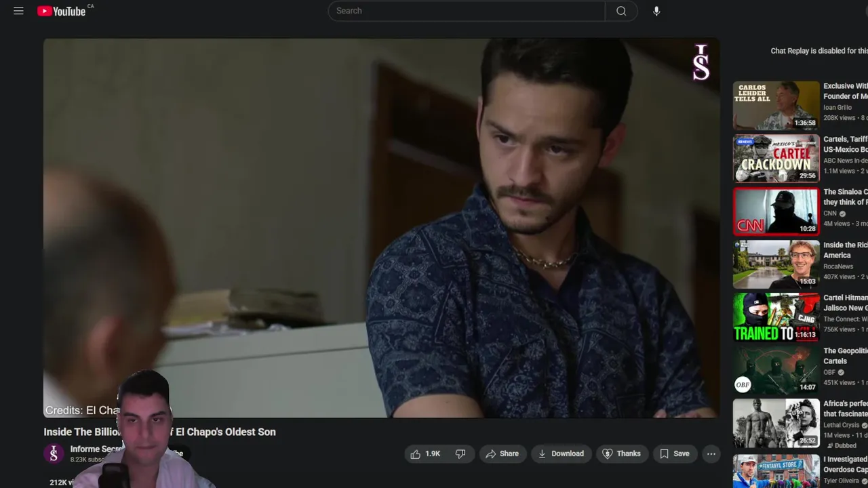Image resolution: width=868 pixels, height=488 pixels.
Task: Click the IS channel watermark on video
Action: (701, 62)
